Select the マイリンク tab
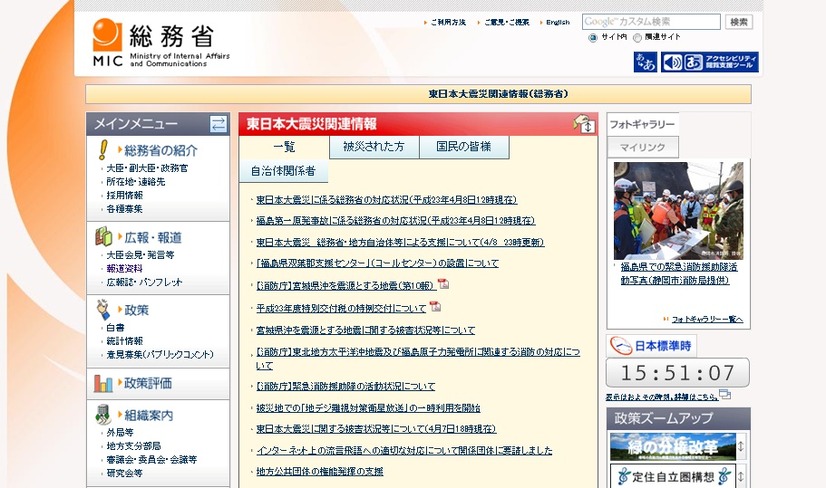 click(x=643, y=147)
